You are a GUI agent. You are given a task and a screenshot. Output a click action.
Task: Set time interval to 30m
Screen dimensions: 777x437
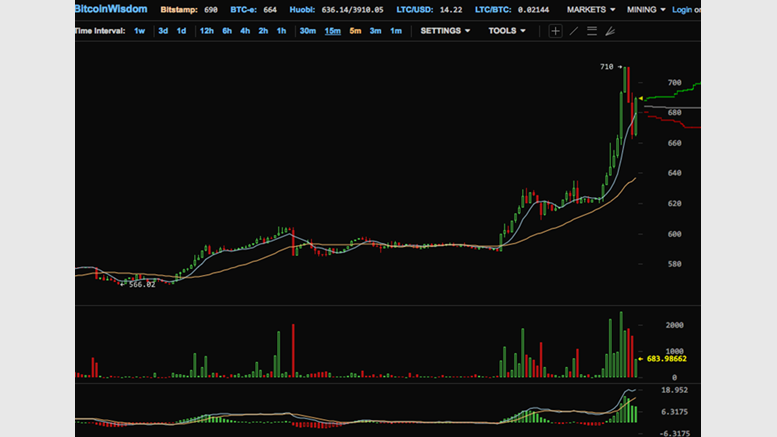tap(308, 31)
